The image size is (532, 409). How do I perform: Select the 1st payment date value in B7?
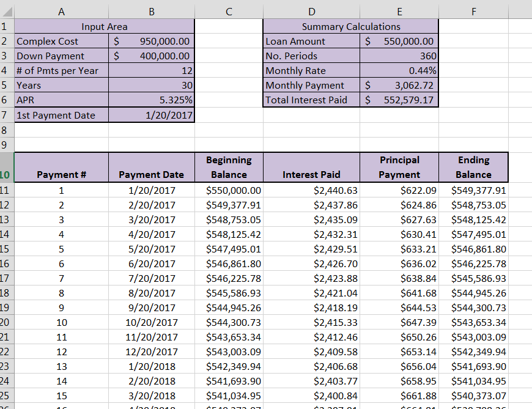[152, 115]
